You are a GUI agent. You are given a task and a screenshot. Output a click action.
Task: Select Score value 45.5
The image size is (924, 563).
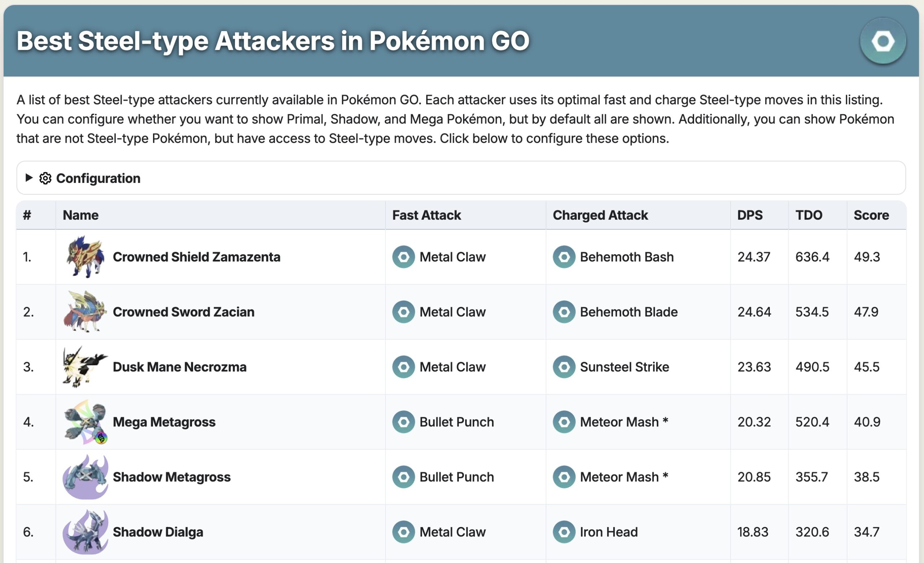point(867,367)
